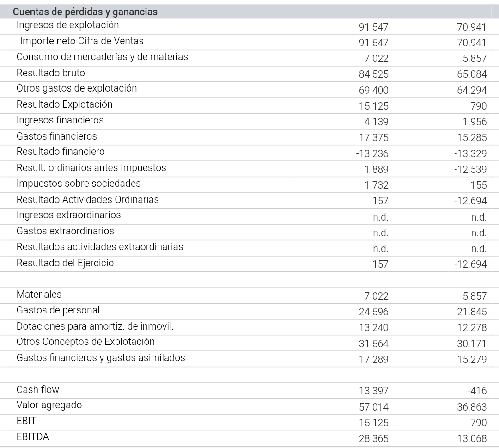Viewport: 499px width, 448px height.
Task: Select the Gastos de personal row label
Action: (x=58, y=310)
